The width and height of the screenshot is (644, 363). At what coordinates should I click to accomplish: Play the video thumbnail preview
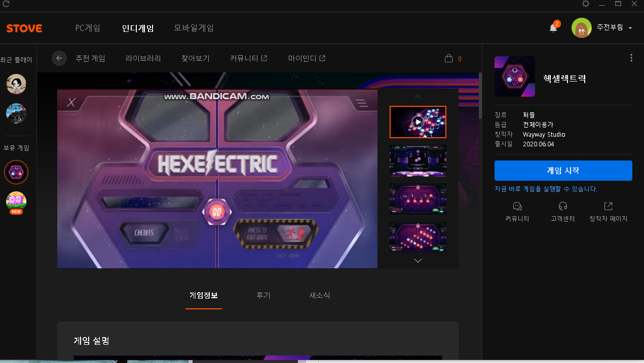point(418,122)
